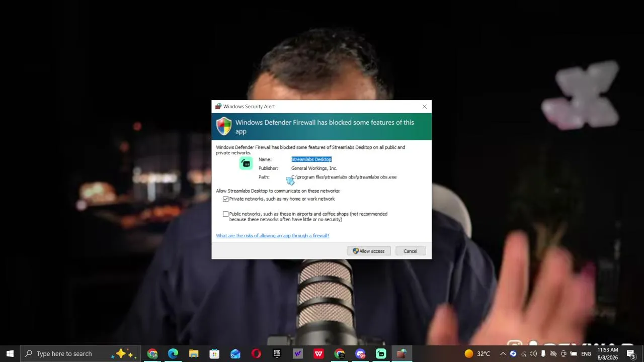Click the Meet Now camera tray icon
Image resolution: width=644 pixels, height=362 pixels.
[563, 353]
